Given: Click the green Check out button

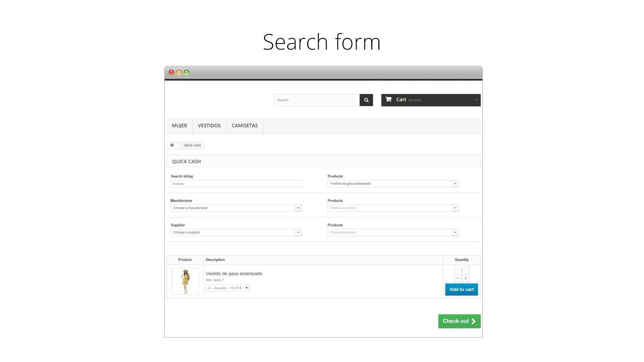Looking at the screenshot, I should [x=459, y=321].
